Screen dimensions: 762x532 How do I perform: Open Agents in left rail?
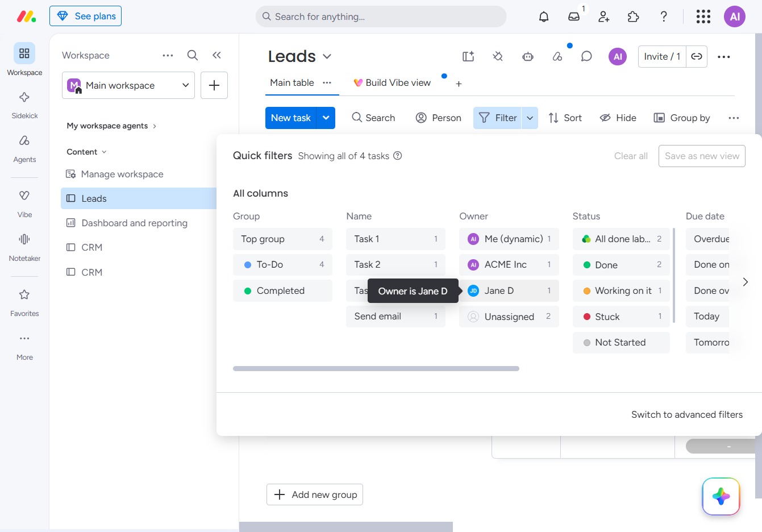coord(24,149)
